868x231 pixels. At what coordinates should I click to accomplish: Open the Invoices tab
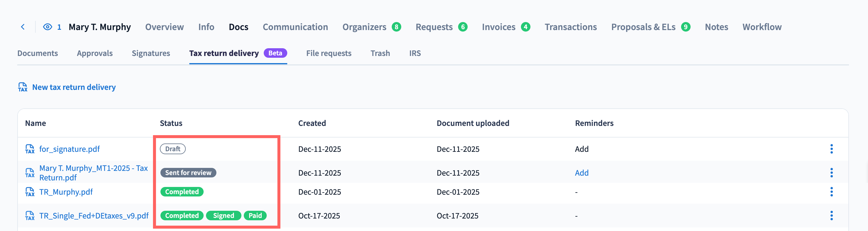498,27
